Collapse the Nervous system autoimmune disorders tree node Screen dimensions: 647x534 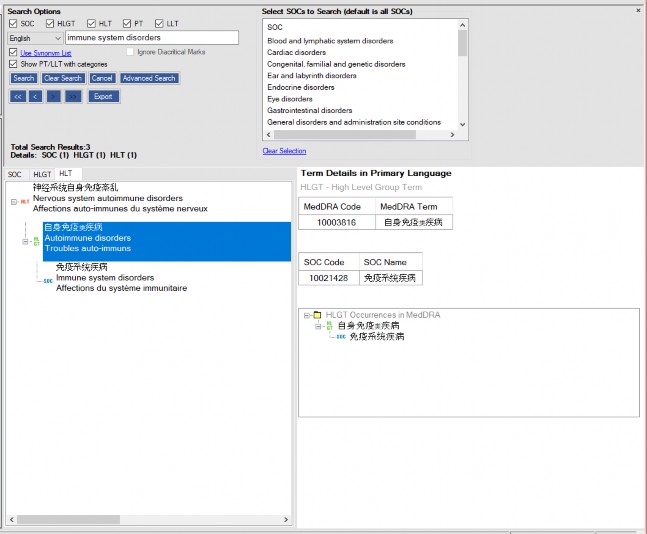pyautogui.click(x=12, y=201)
